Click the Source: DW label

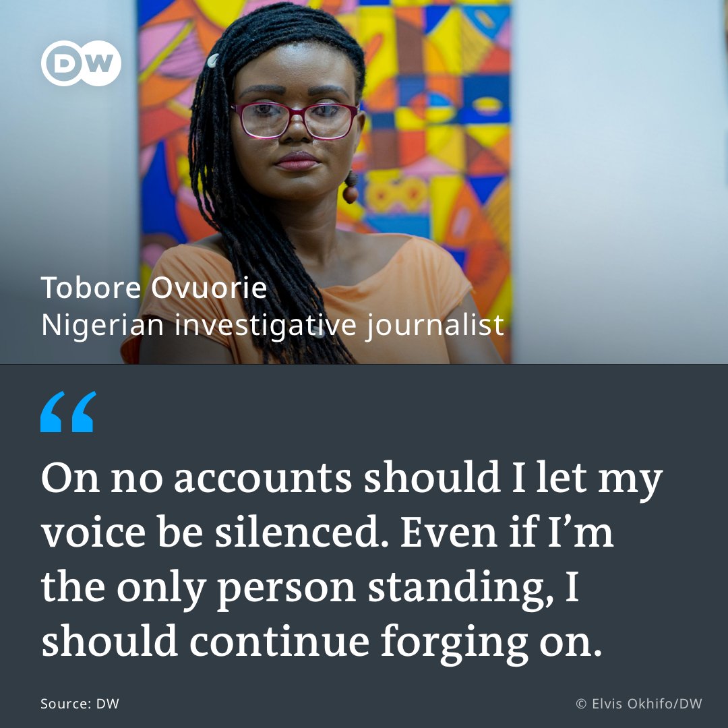coord(80,703)
